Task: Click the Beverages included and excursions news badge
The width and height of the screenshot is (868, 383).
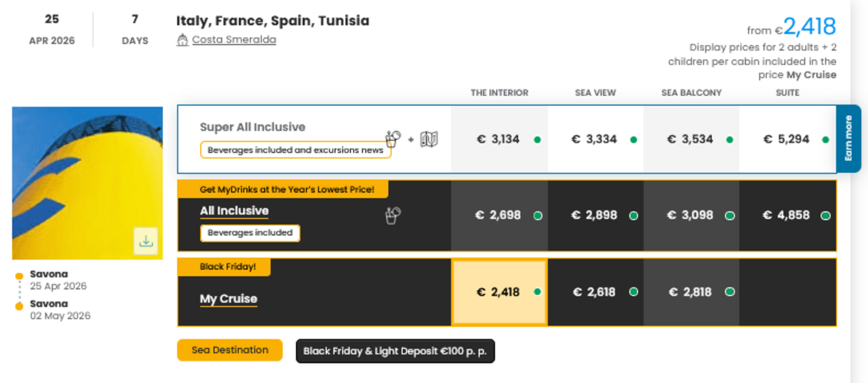Action: 295,150
